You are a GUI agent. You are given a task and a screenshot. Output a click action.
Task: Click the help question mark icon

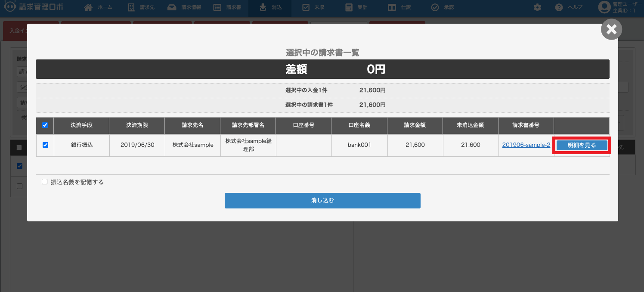tap(559, 7)
